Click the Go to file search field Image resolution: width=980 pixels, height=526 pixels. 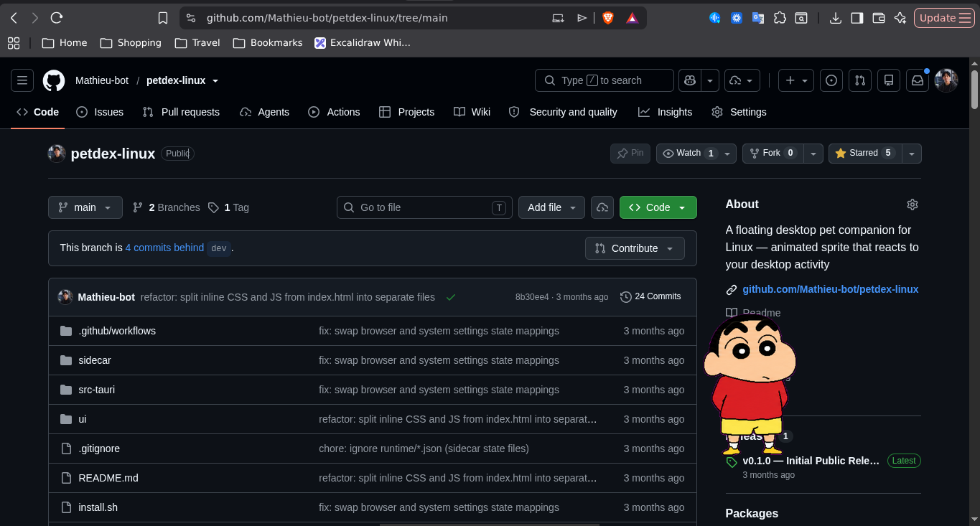pyautogui.click(x=424, y=207)
